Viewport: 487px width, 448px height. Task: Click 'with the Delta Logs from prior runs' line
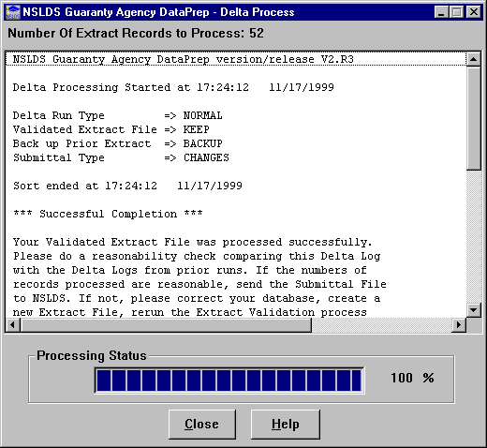point(190,270)
